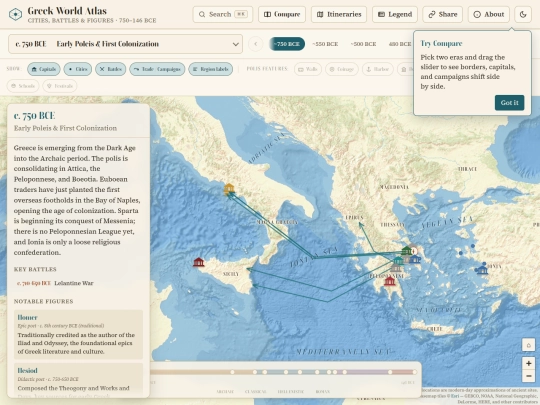The height and width of the screenshot is (405, 540).
Task: Enable the Coinage polis feature
Action: 342,69
